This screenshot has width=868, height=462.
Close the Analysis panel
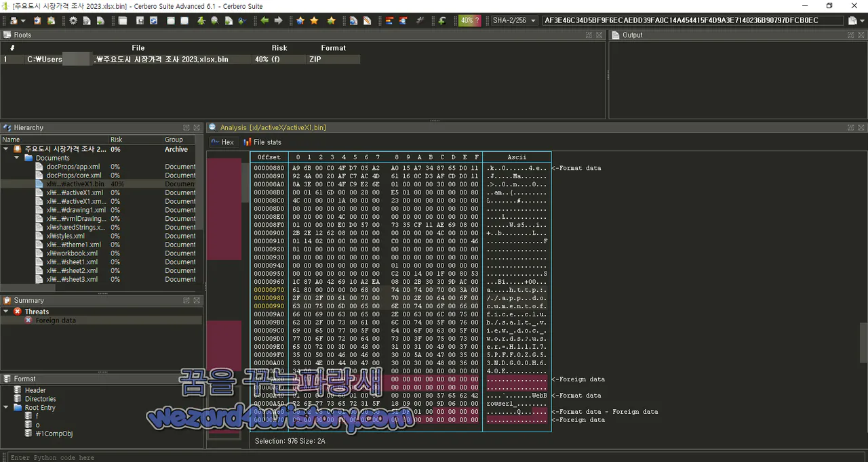pos(861,127)
